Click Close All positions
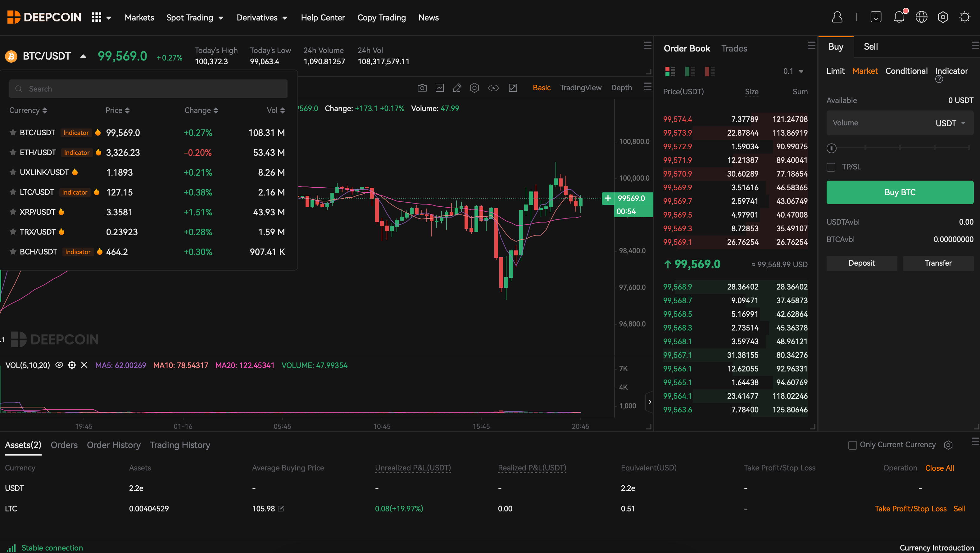Image resolution: width=980 pixels, height=553 pixels. pyautogui.click(x=939, y=468)
